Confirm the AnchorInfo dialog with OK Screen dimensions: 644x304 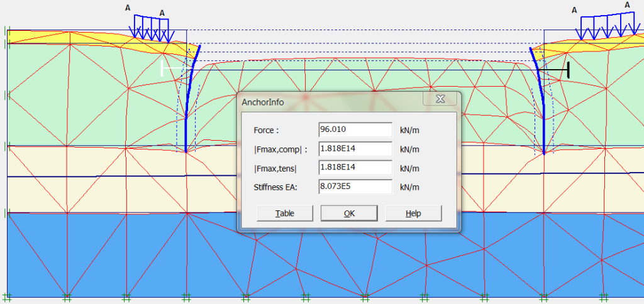pyautogui.click(x=349, y=214)
